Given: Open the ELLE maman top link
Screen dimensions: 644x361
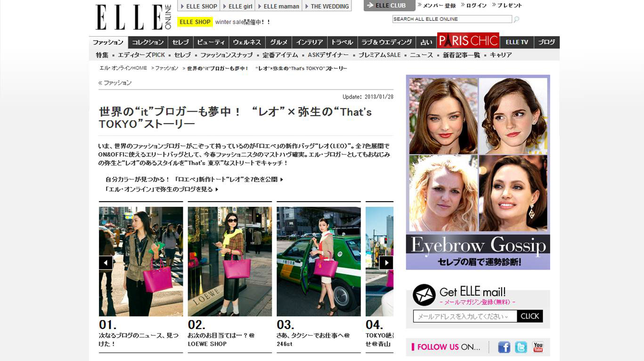Looking at the screenshot, I should (x=278, y=6).
